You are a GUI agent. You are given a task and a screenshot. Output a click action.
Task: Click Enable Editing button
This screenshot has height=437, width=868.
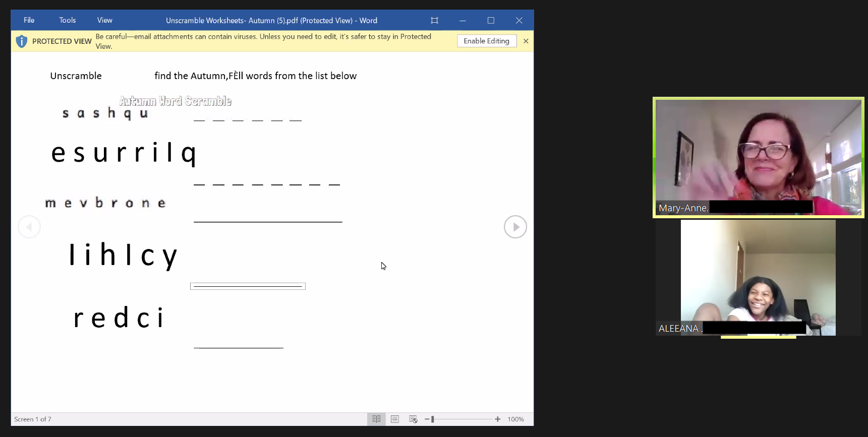[486, 41]
